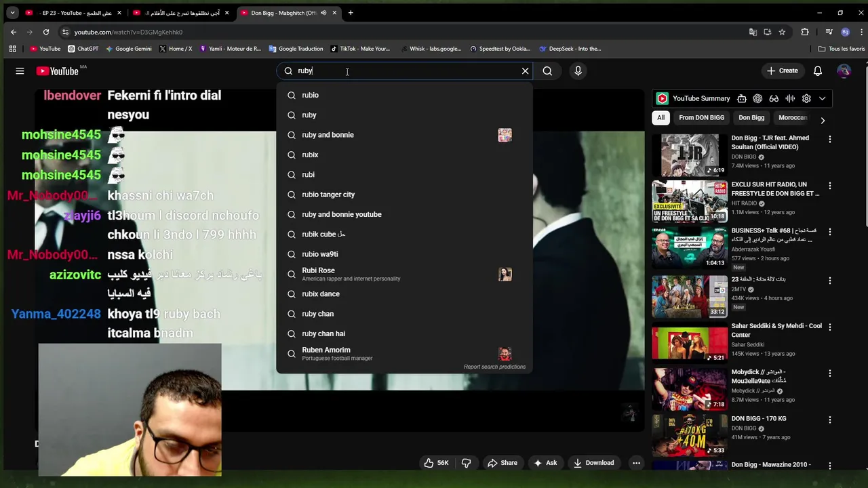Choose the 'rubix' suggestion
The height and width of the screenshot is (488, 868).
coord(404,155)
